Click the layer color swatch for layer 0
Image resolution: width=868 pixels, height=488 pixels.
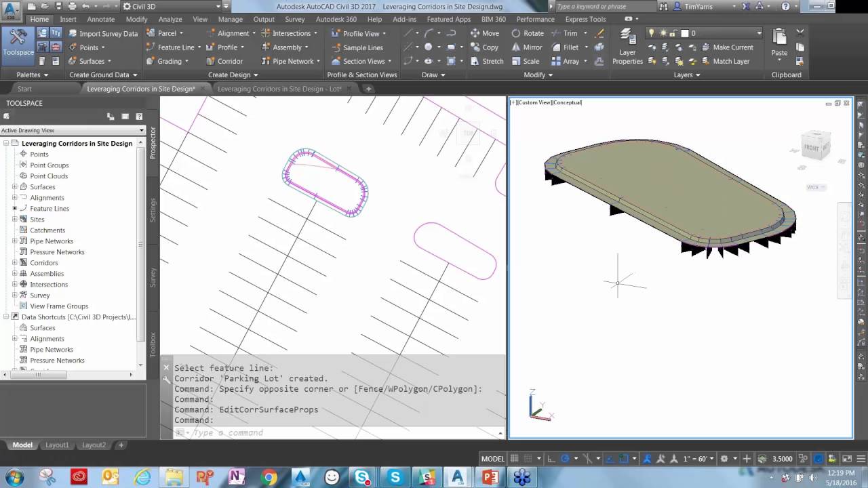click(685, 33)
